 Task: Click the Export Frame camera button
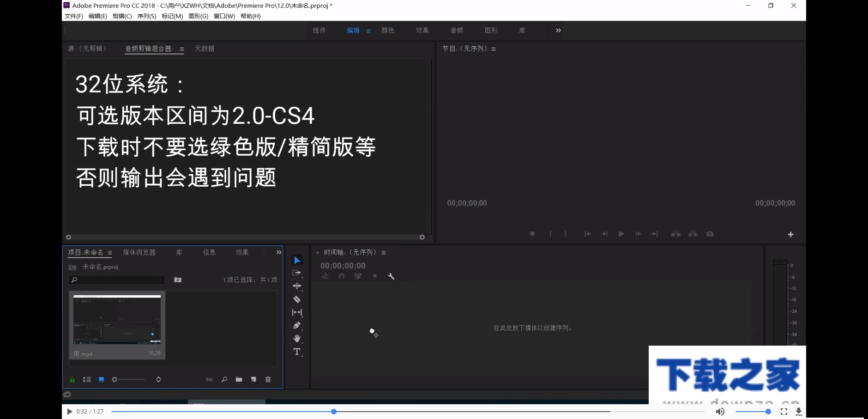point(710,234)
